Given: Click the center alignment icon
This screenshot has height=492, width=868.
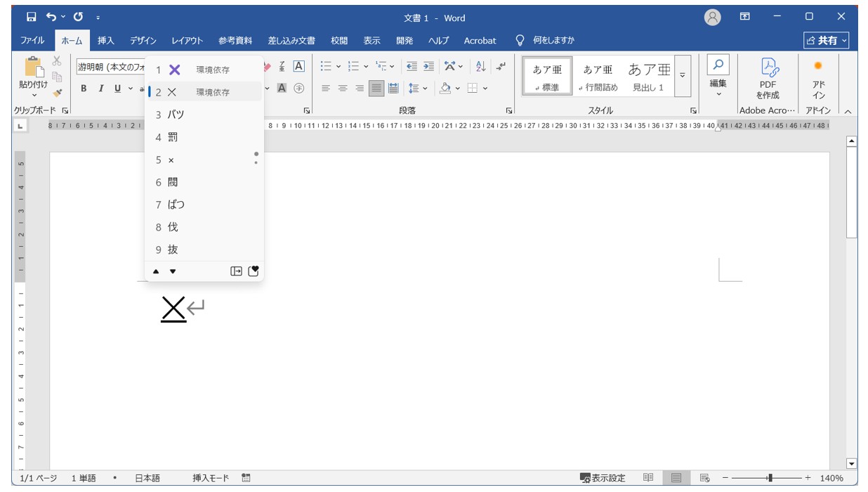Looking at the screenshot, I should tap(343, 88).
